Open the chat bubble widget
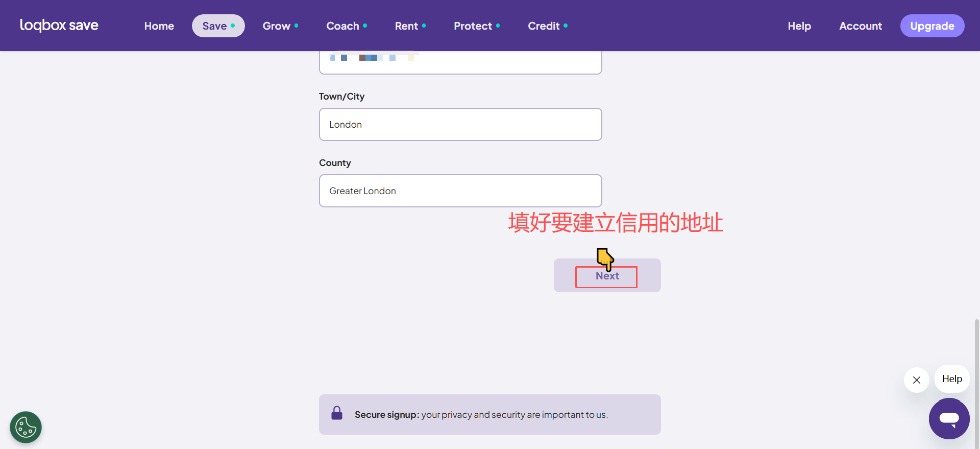This screenshot has width=980, height=449. [949, 419]
